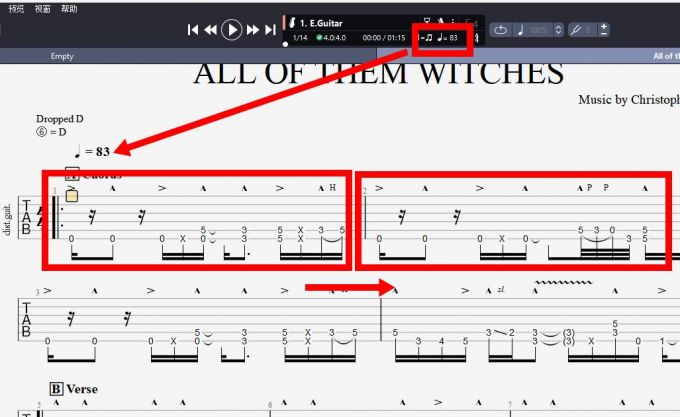The width and height of the screenshot is (680, 417).
Task: Click the relative speed quarter-note icon
Action: 521,30
